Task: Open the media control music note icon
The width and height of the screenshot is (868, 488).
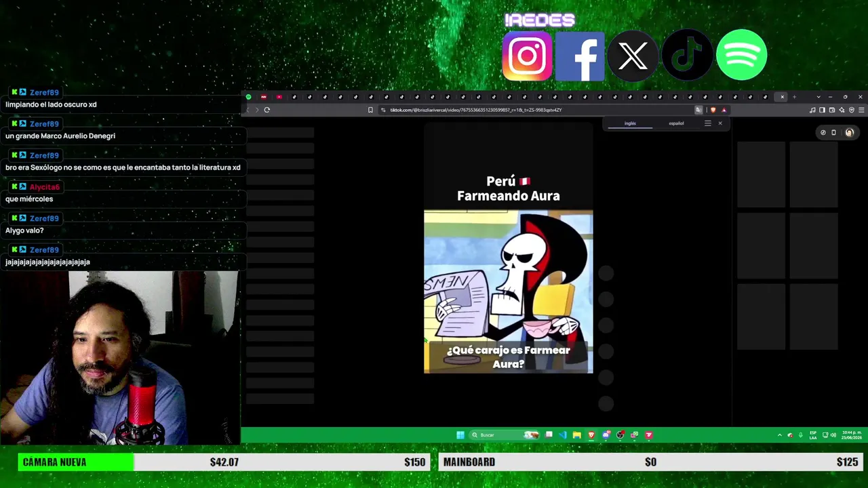Action: point(812,110)
